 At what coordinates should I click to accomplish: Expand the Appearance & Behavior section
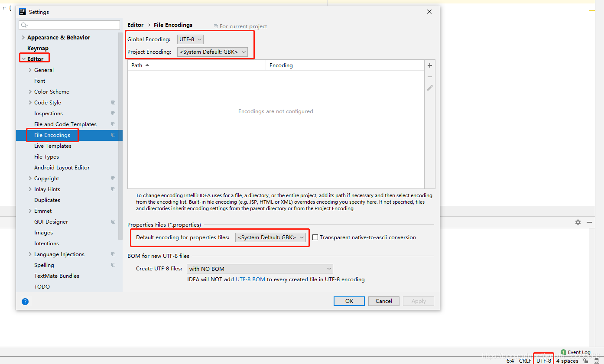pos(23,38)
